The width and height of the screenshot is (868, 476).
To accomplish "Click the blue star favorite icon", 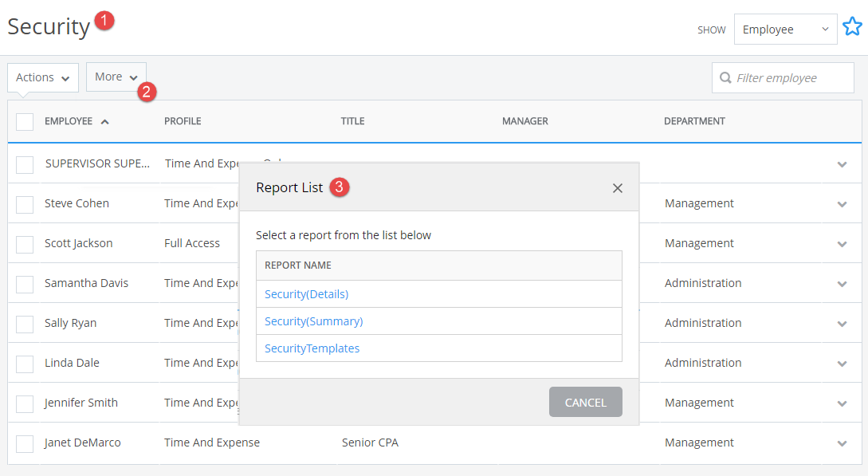I will 852,26.
